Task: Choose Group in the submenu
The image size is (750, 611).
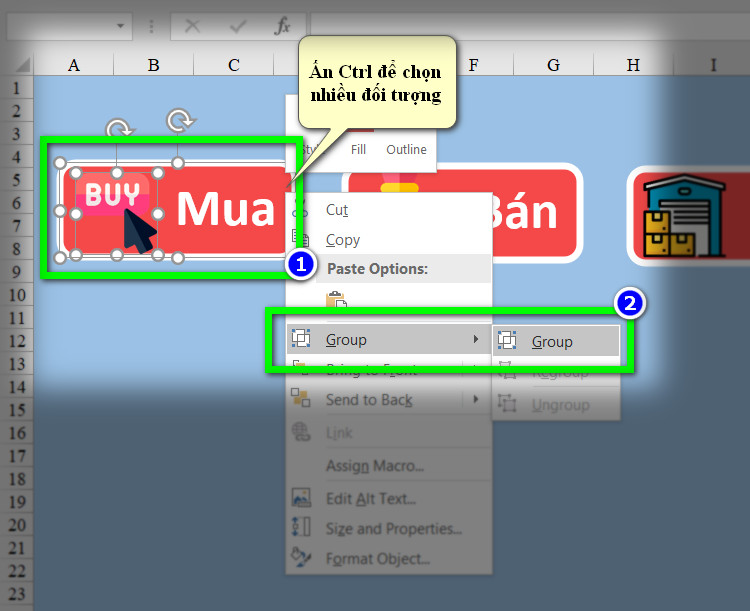Action: tap(556, 342)
